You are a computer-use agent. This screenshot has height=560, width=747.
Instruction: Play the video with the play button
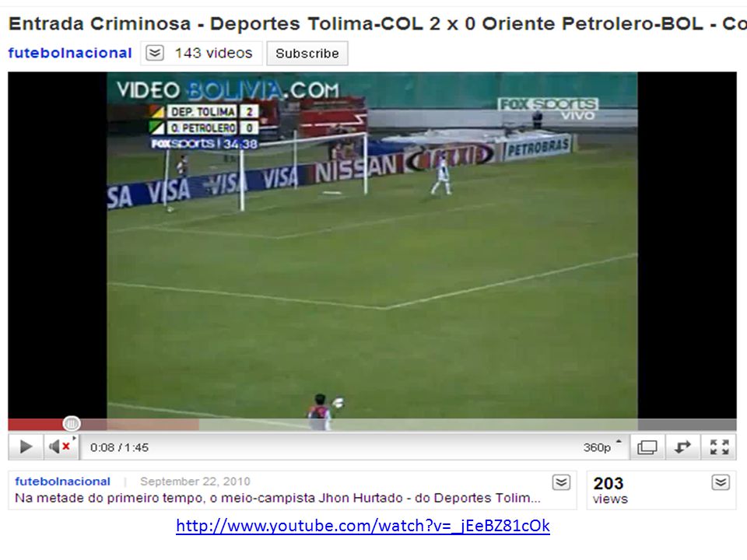point(26,446)
